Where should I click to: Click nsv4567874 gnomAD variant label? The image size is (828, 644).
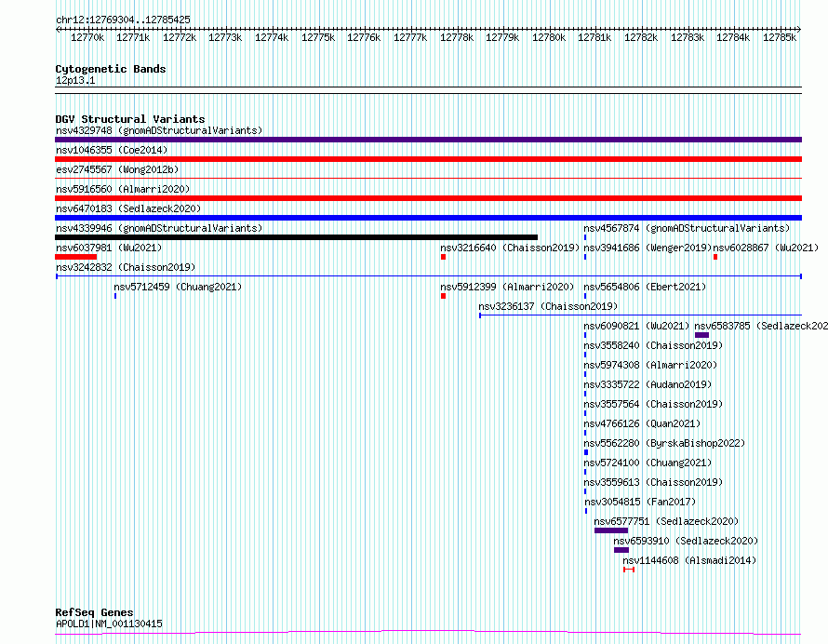pyautogui.click(x=687, y=228)
